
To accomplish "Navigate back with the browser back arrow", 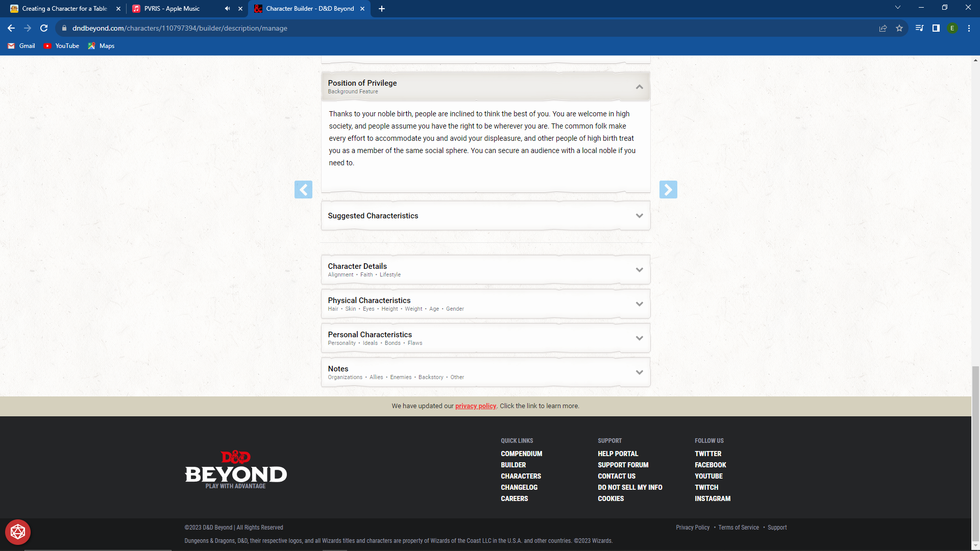I will tap(11, 28).
